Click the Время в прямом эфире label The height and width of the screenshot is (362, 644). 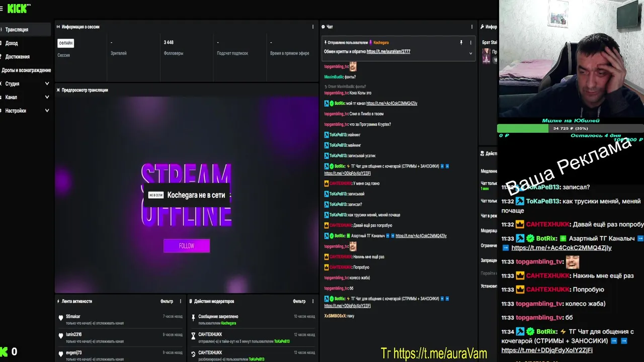[x=290, y=53]
